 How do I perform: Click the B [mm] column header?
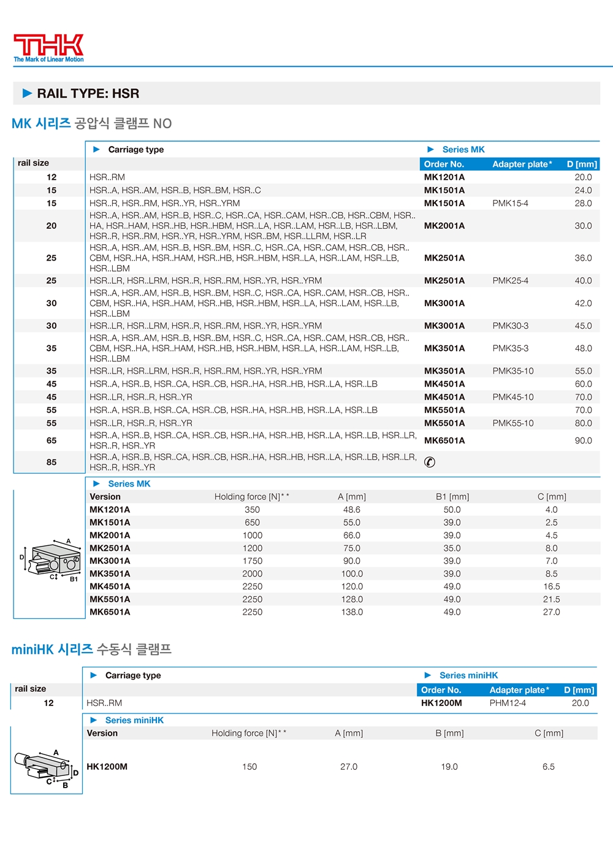coord(449,733)
